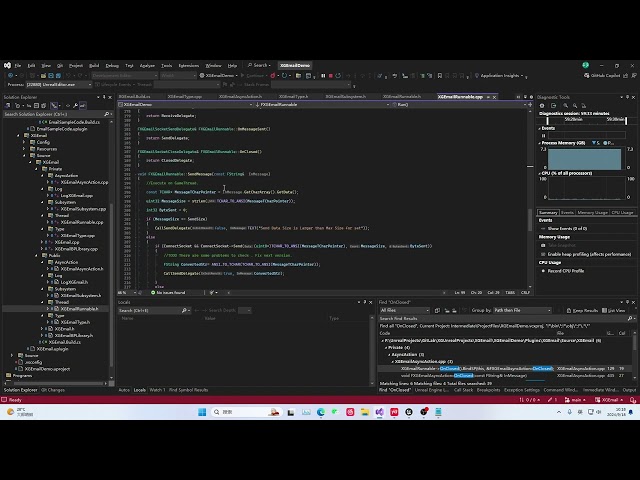Switch to XGEmailRunnable.h tab
640x480 pixels.
[402, 97]
